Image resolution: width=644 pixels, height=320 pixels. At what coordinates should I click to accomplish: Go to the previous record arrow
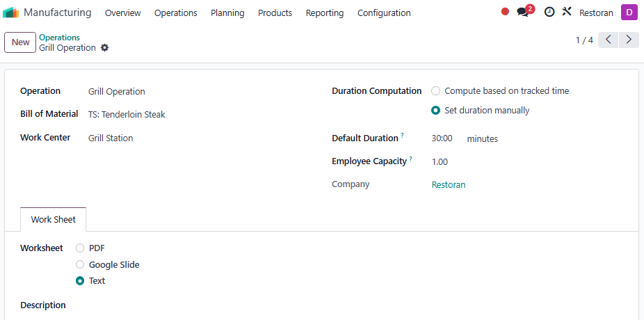point(609,40)
